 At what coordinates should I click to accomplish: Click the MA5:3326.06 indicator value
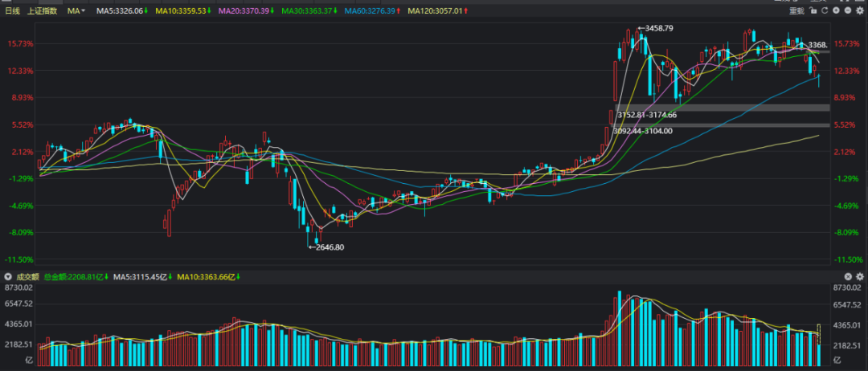pyautogui.click(x=122, y=11)
